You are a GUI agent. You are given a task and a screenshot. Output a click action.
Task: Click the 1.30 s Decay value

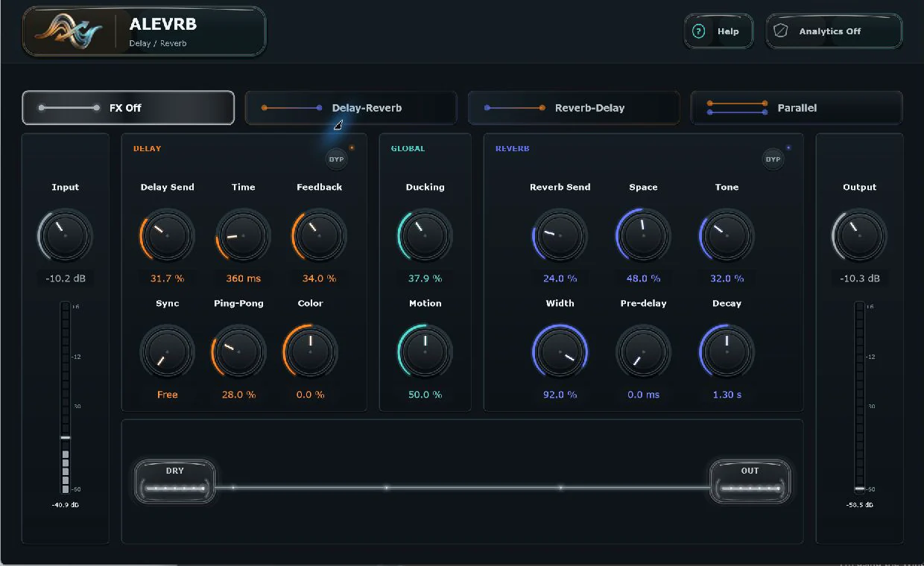727,395
